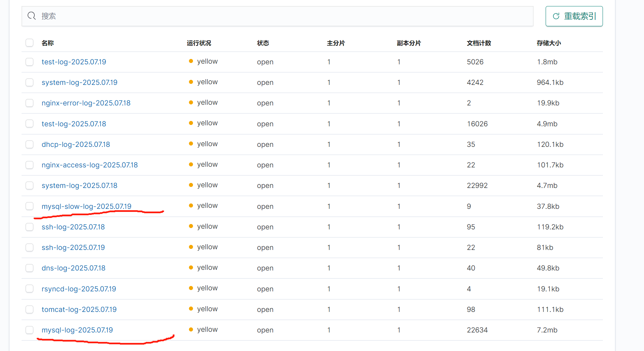644x351 pixels.
Task: Open the rsyncd-log-2025.07.19 index link
Action: tap(79, 289)
